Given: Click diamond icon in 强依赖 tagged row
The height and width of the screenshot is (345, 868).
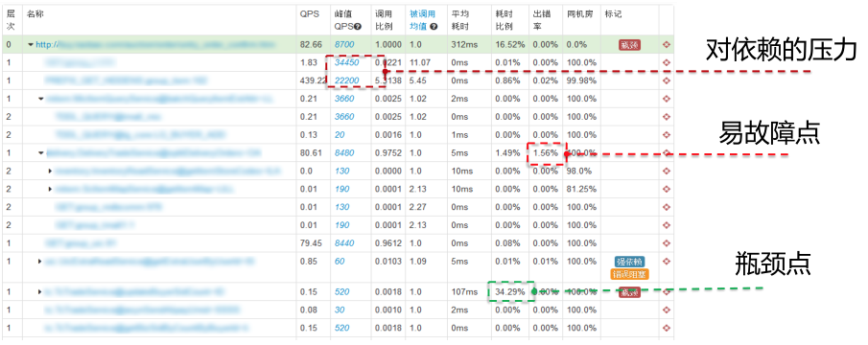Looking at the screenshot, I should (666, 262).
